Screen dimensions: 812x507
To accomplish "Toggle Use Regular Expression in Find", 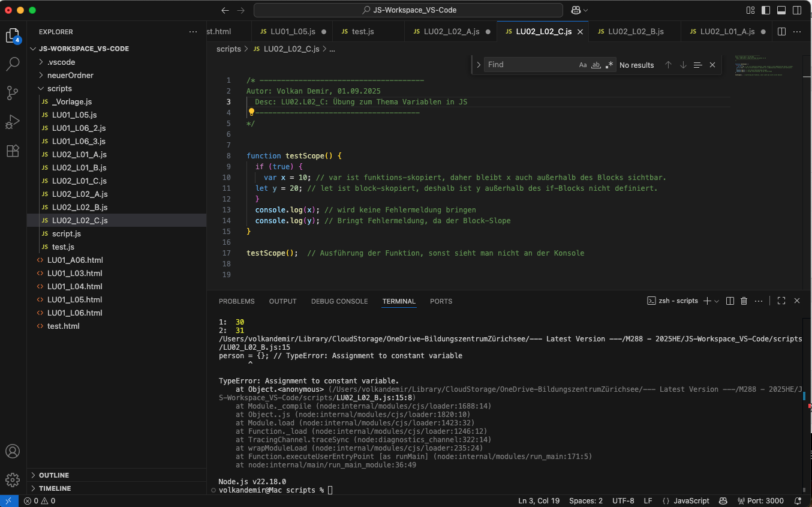I will click(x=609, y=65).
